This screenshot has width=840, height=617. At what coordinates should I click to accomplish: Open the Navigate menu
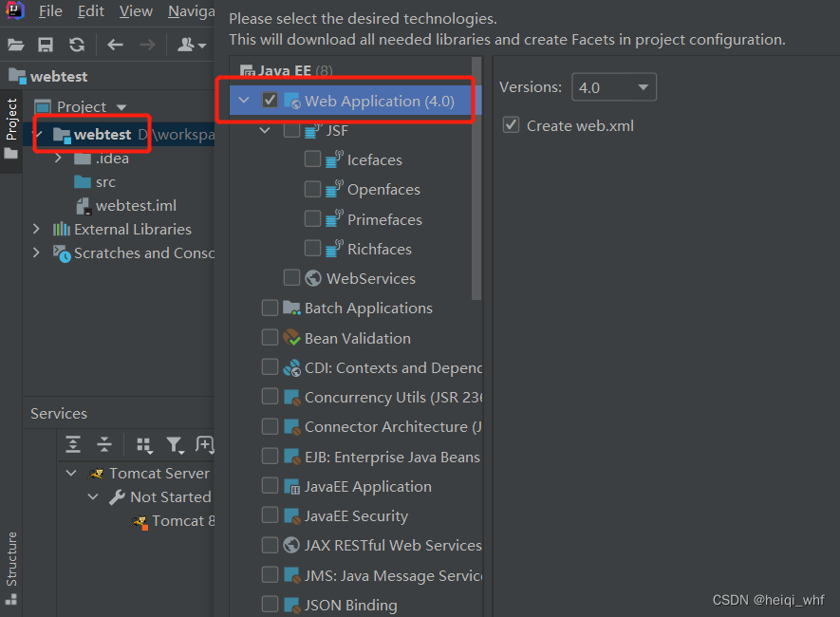pyautogui.click(x=191, y=11)
